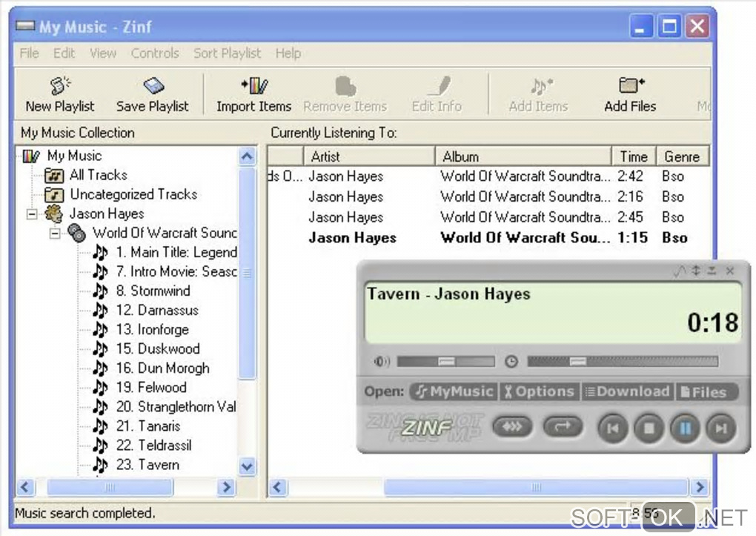Click the player's double-arrow mode icon
Viewport: 756px width, 536px height.
(x=696, y=271)
